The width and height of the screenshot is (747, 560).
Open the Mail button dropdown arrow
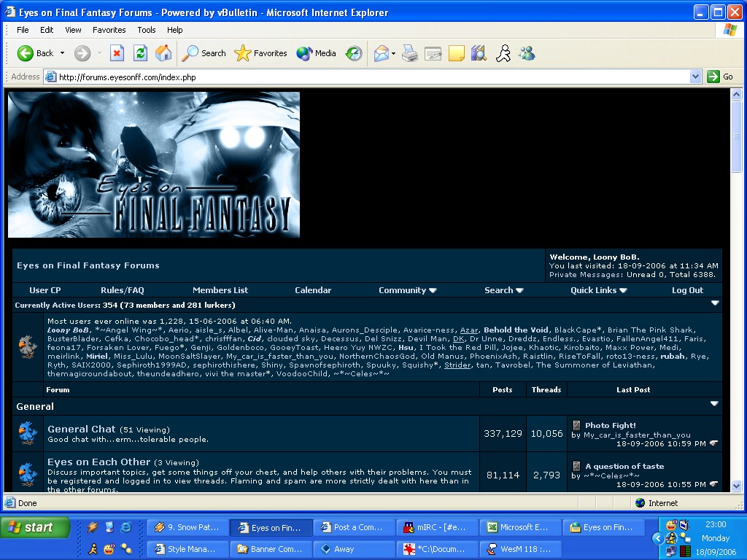click(x=393, y=53)
